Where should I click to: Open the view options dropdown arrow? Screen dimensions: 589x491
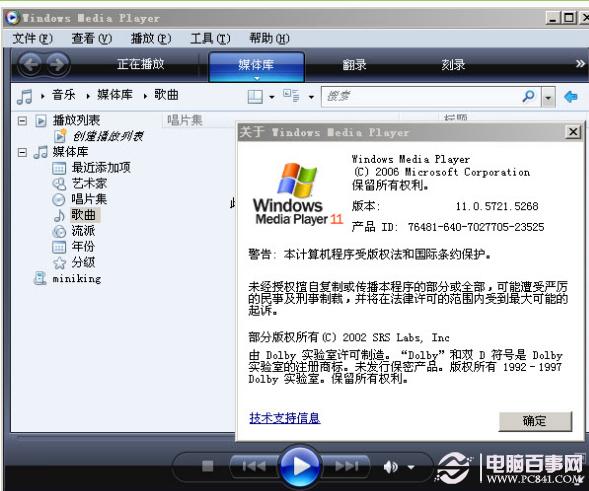click(311, 97)
